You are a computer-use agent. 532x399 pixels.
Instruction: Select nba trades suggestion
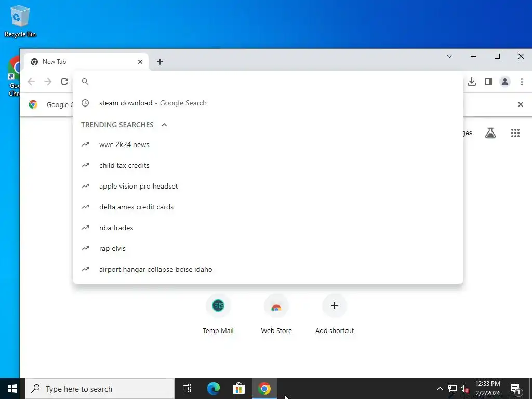point(268,228)
